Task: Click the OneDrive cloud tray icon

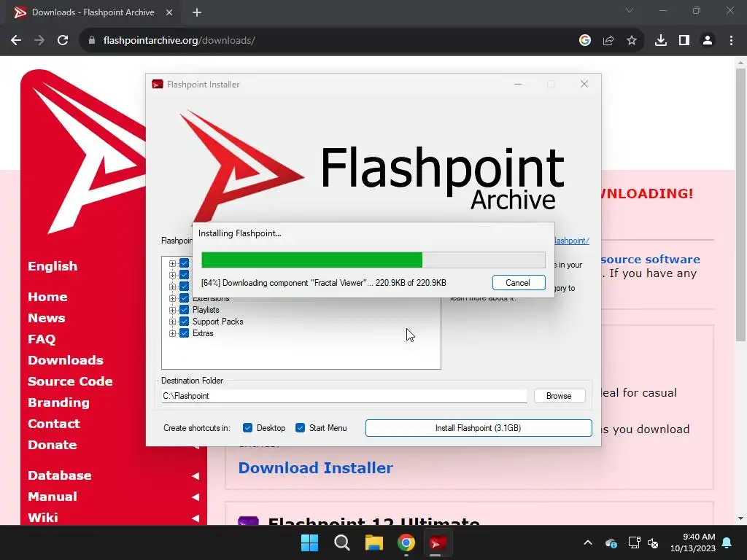Action: point(611,542)
